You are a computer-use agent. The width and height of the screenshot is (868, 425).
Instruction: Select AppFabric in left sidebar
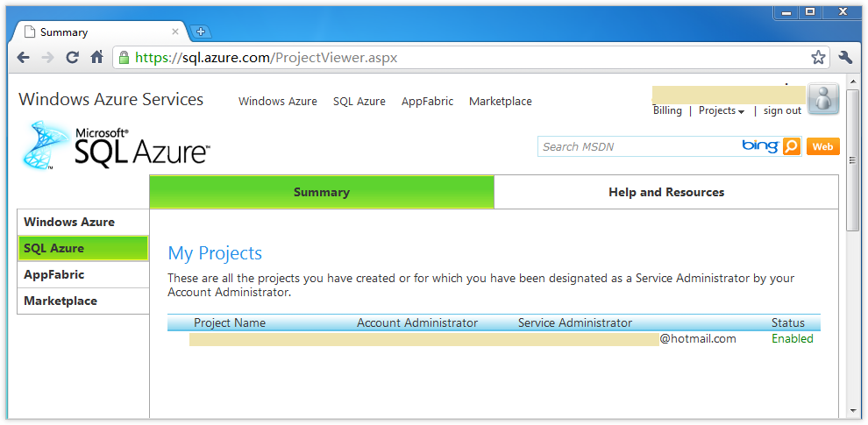[x=83, y=274]
